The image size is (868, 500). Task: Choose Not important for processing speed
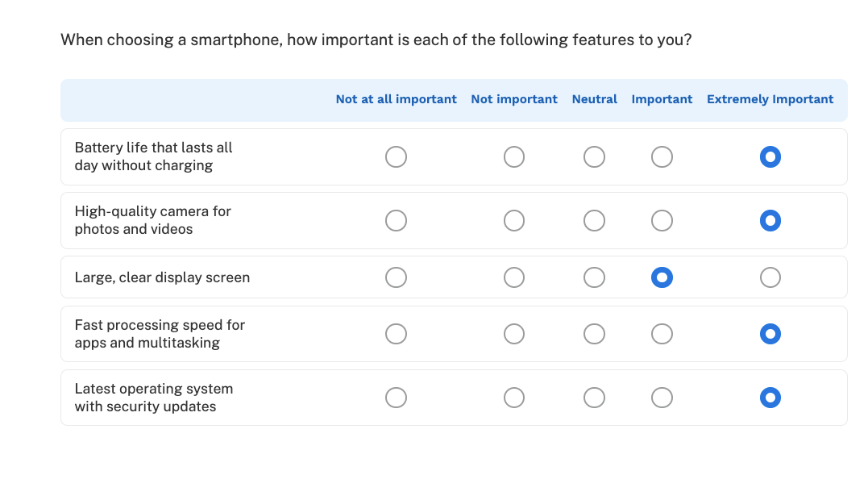click(513, 333)
